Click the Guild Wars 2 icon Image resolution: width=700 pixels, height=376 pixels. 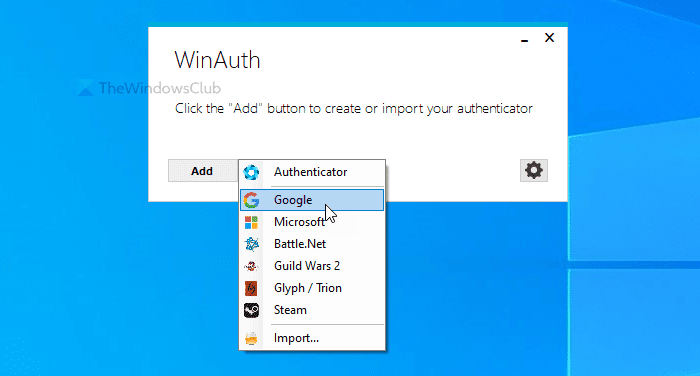(x=251, y=266)
